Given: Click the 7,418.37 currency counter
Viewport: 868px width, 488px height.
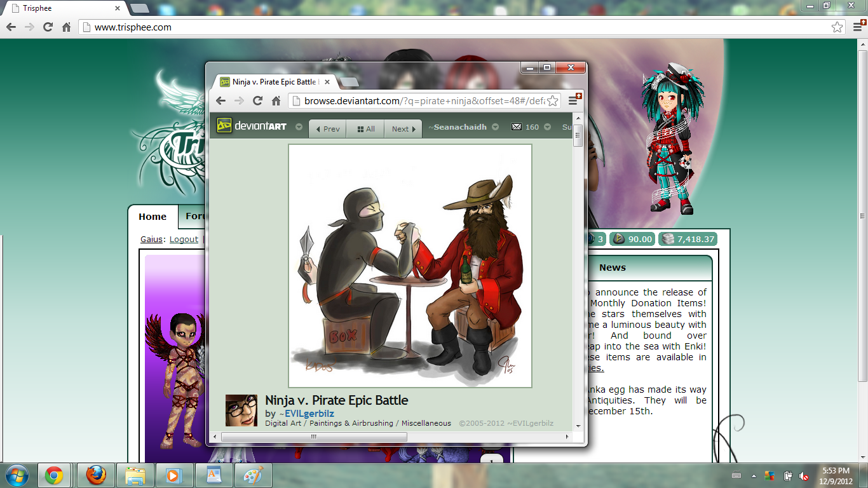Looking at the screenshot, I should pyautogui.click(x=688, y=239).
